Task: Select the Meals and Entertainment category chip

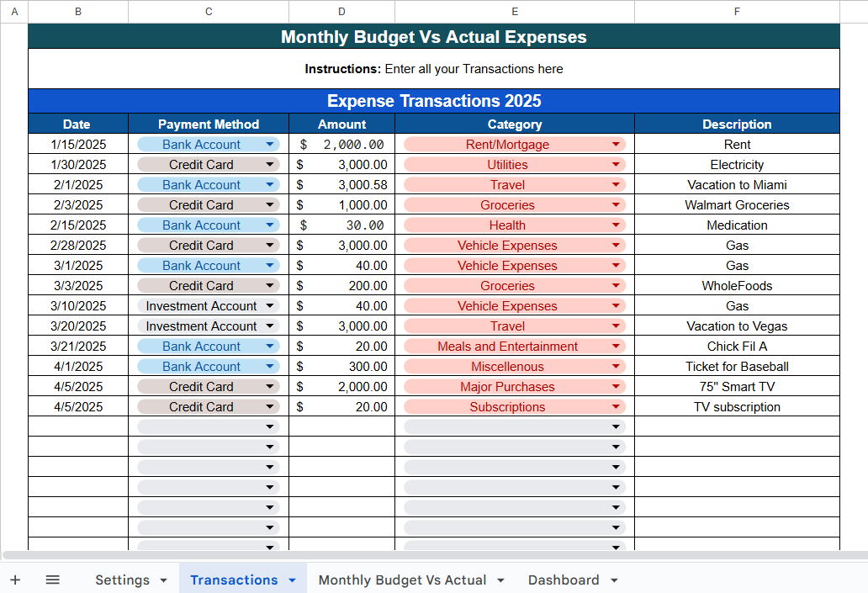Action: click(514, 346)
